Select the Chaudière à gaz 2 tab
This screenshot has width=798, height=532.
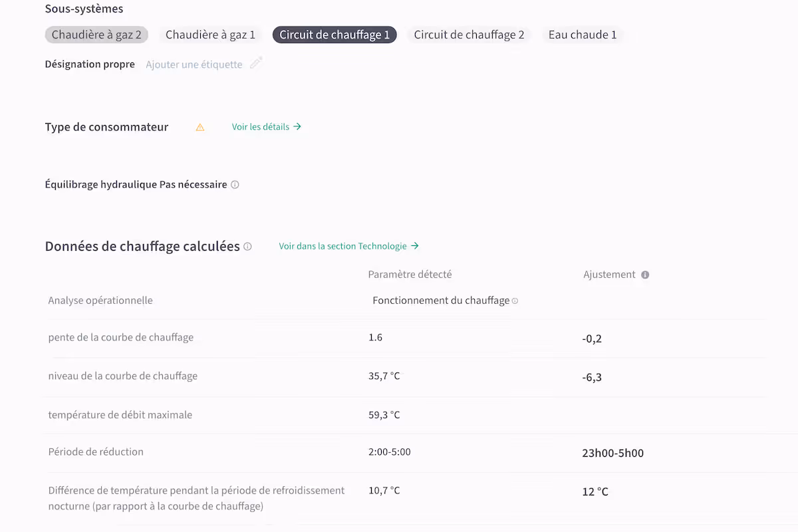pyautogui.click(x=96, y=35)
